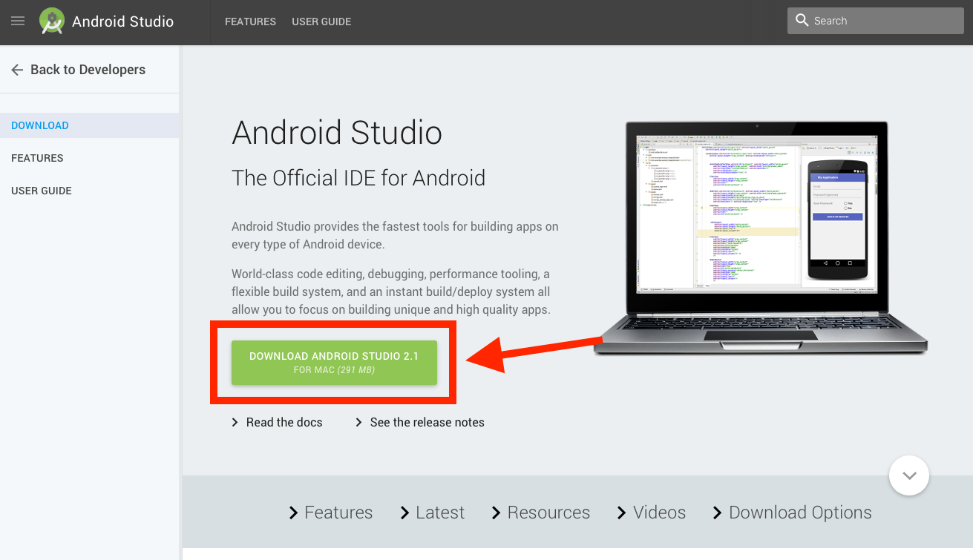Screen dimensions: 973x560
Task: Open the Read the docs link
Action: point(284,422)
